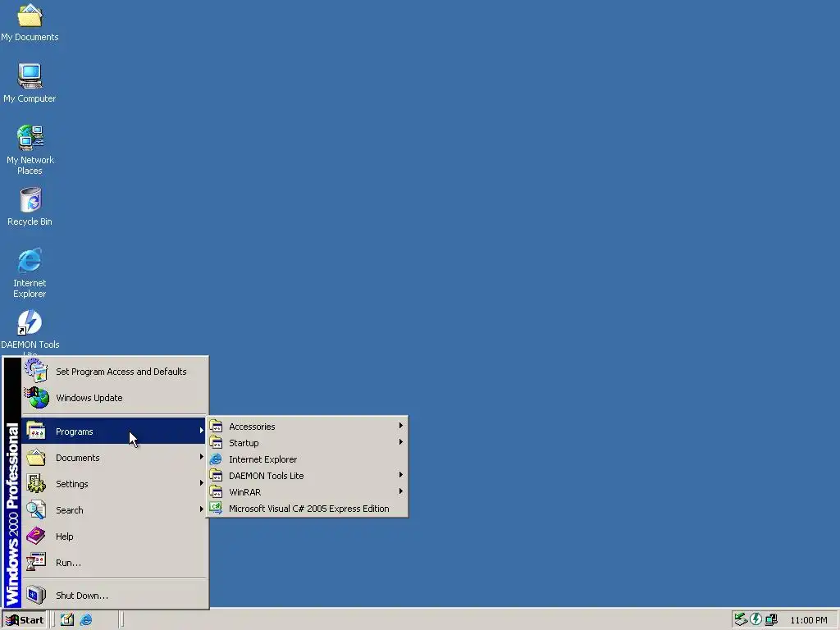
Task: Select the DAEMON Tools desktop shortcut icon
Action: point(30,322)
